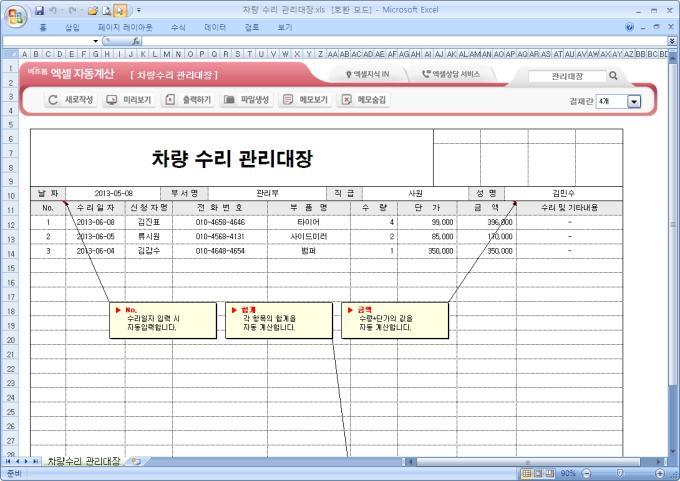The image size is (680, 481).
Task: Click the 미리보기 button
Action: point(129,100)
